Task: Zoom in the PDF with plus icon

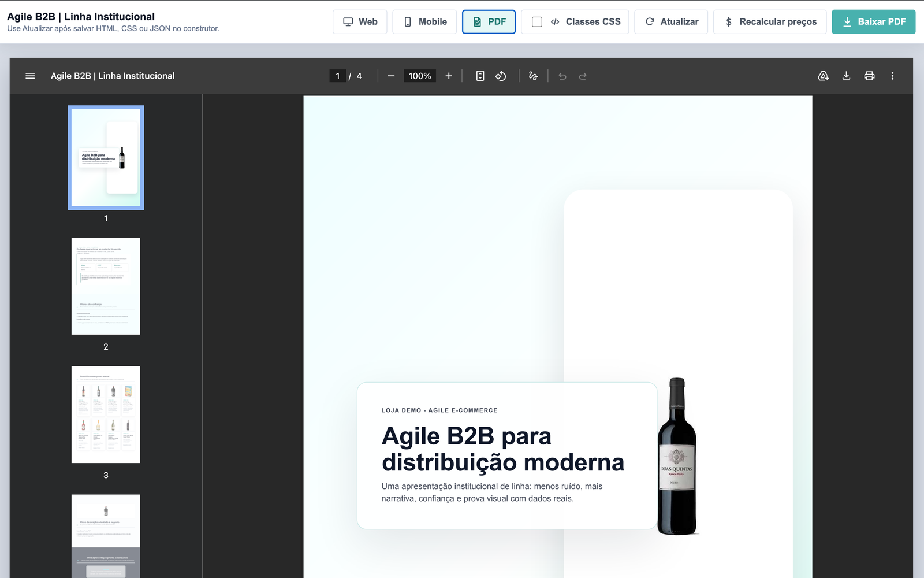Action: click(449, 76)
